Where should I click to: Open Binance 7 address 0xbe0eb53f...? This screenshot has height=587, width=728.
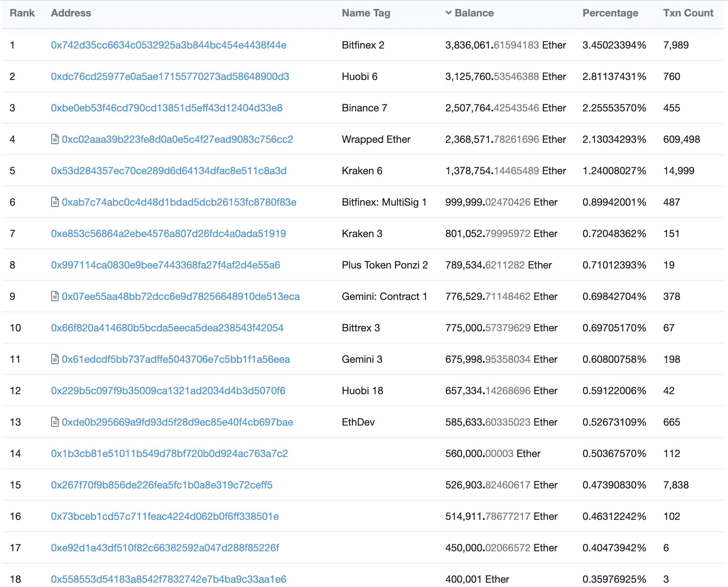coord(167,108)
